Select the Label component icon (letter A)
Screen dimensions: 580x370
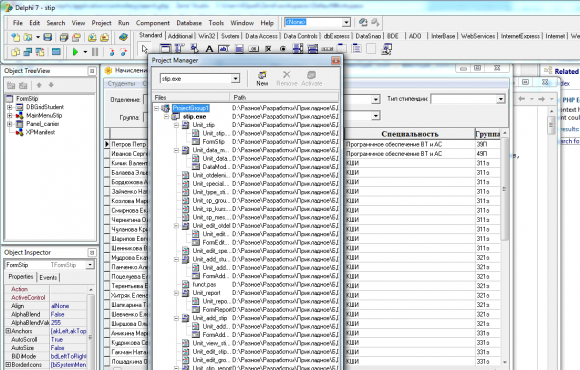(209, 49)
